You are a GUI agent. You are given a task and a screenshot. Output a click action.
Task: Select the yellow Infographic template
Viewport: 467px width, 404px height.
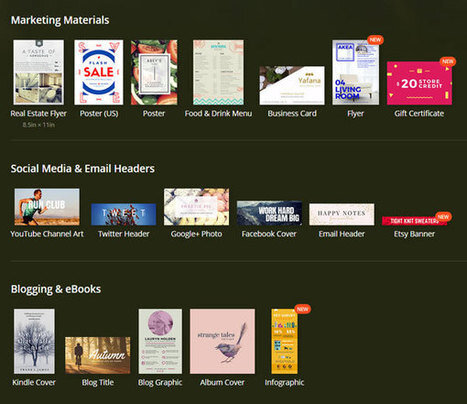click(x=284, y=341)
